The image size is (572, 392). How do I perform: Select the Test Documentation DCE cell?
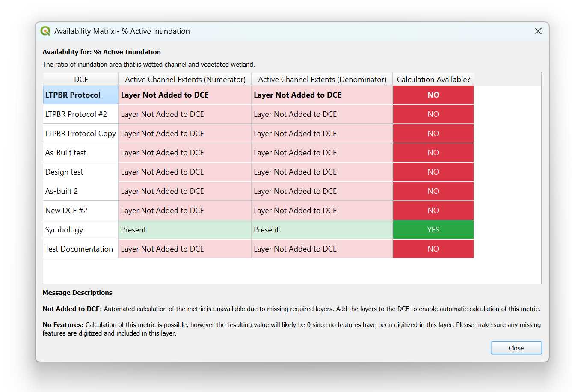pyautogui.click(x=81, y=249)
